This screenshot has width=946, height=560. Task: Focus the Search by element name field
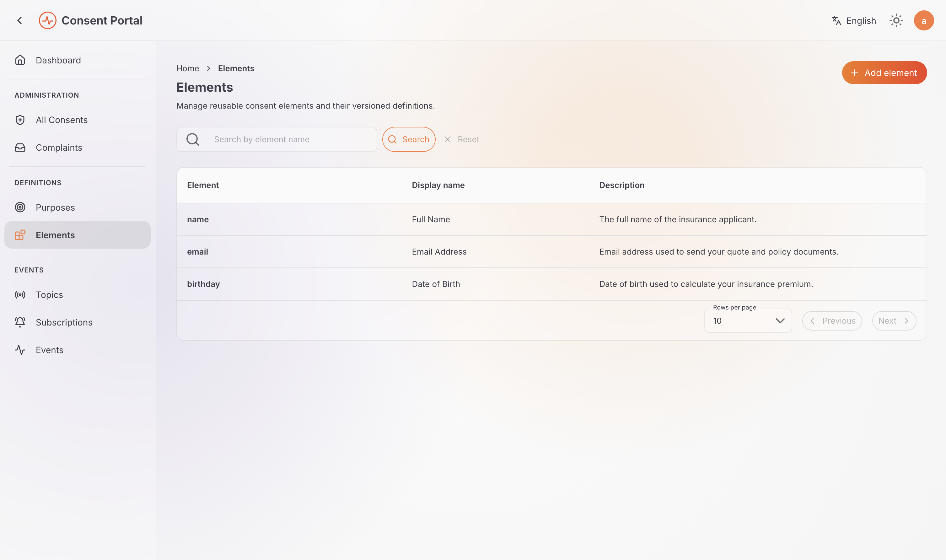[277, 139]
